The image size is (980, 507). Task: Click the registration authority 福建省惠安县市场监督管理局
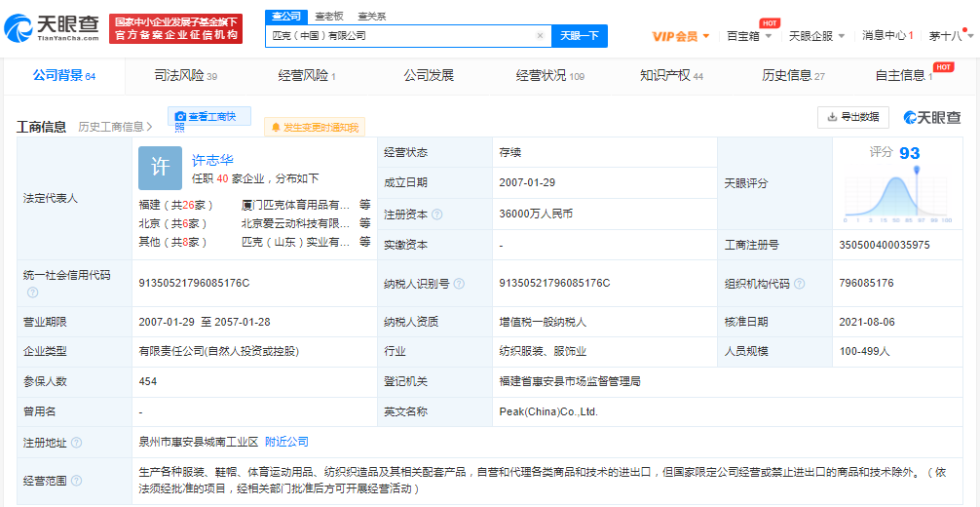click(570, 381)
